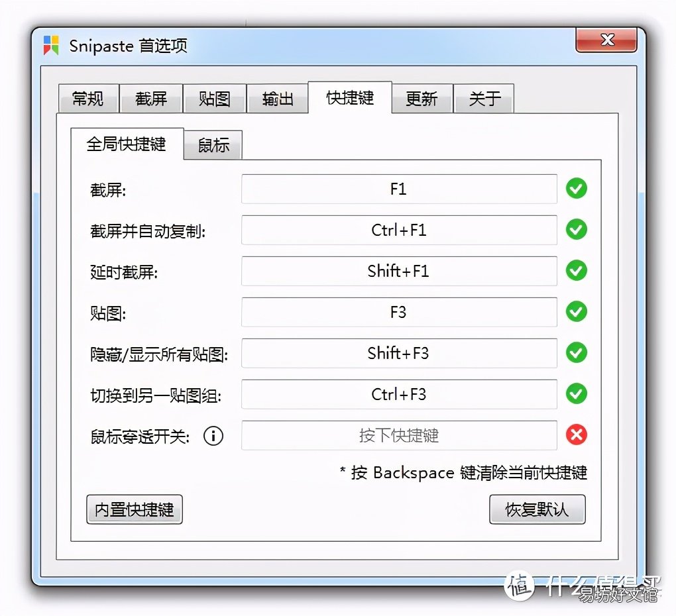The width and height of the screenshot is (676, 616).
Task: Click the 切换到另一贴图组 field showing Ctrl+F3
Action: pos(399,394)
